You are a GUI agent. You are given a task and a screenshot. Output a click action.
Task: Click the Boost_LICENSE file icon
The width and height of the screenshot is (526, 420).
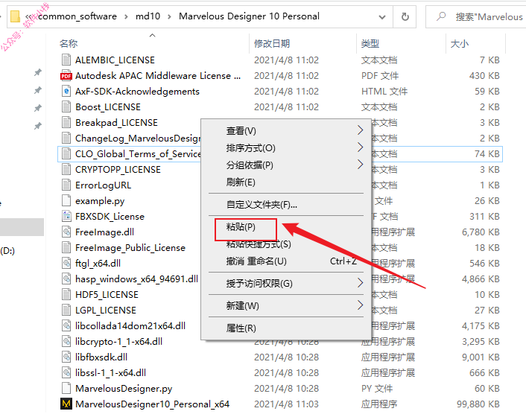tap(66, 107)
